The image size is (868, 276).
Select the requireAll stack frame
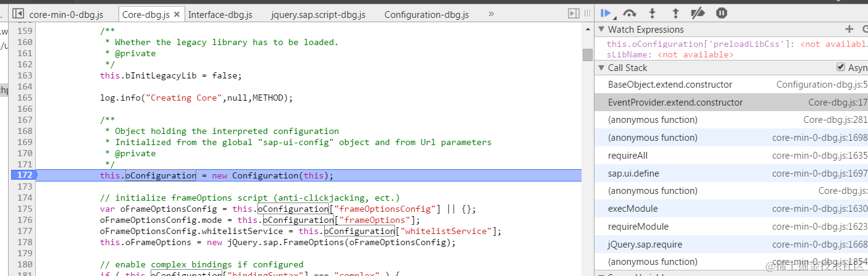click(x=731, y=156)
